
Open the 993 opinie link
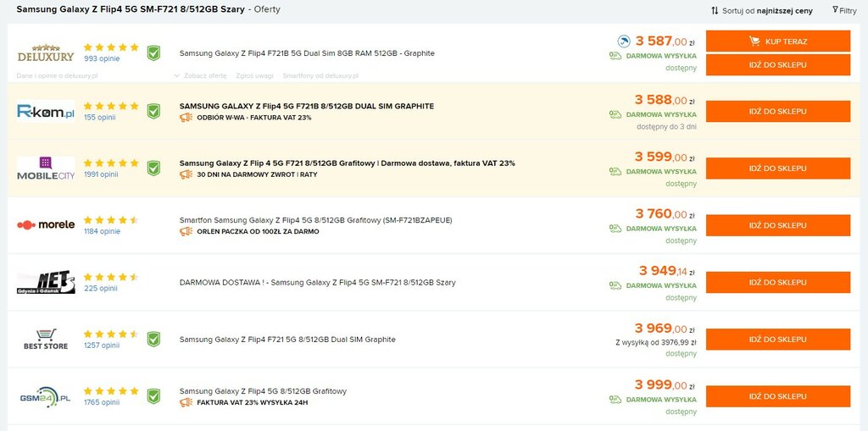[102, 58]
